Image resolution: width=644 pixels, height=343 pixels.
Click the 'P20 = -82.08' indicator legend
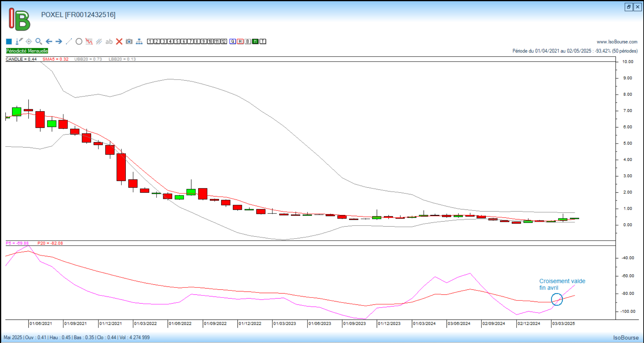[x=50, y=243]
